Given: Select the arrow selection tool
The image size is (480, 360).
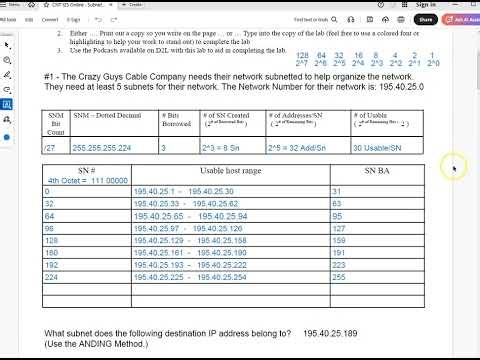Looking at the screenshot, I should tap(7, 45).
